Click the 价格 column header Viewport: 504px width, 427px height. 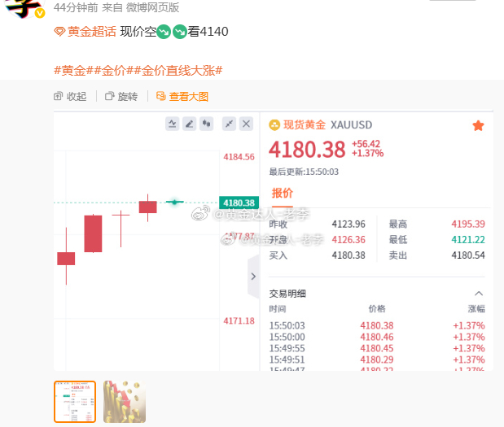point(377,309)
